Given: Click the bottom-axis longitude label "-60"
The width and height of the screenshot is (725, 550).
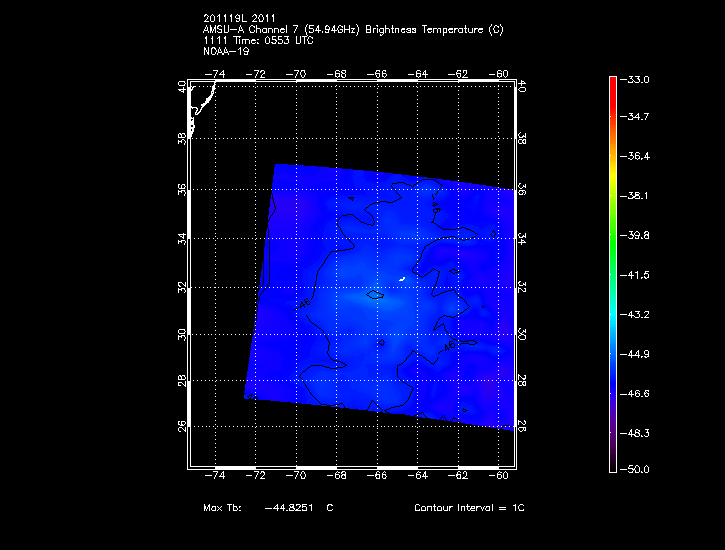Looking at the screenshot, I should [498, 475].
